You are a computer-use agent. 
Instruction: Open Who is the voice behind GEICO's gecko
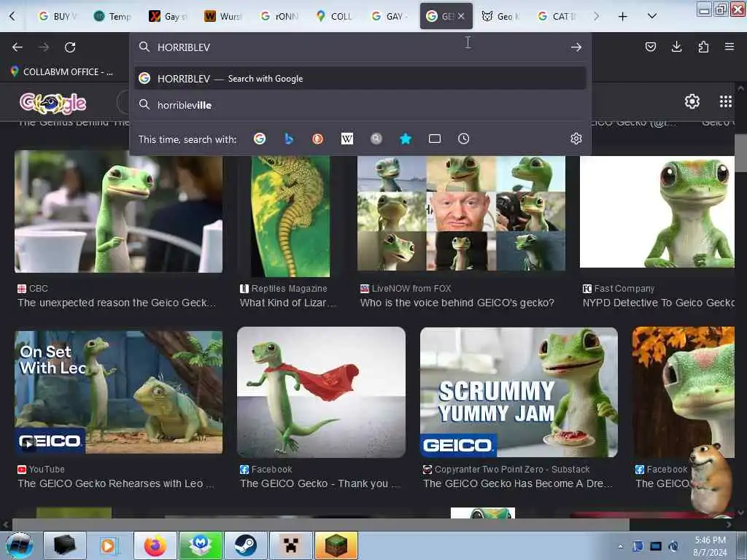pos(457,303)
